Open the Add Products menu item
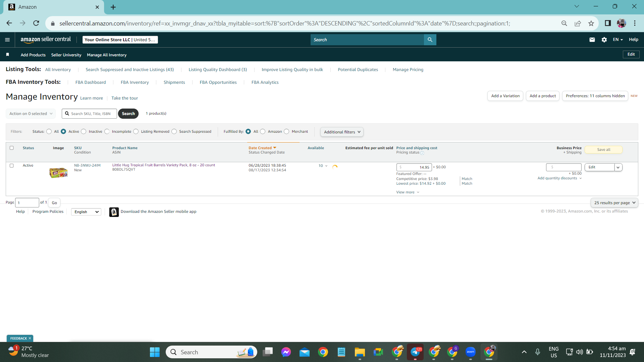 click(33, 55)
